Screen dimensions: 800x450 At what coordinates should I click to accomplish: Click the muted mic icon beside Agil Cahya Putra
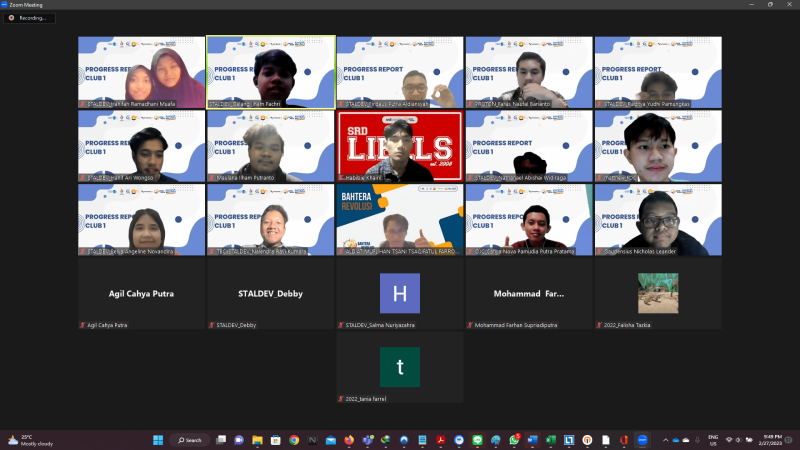point(82,325)
